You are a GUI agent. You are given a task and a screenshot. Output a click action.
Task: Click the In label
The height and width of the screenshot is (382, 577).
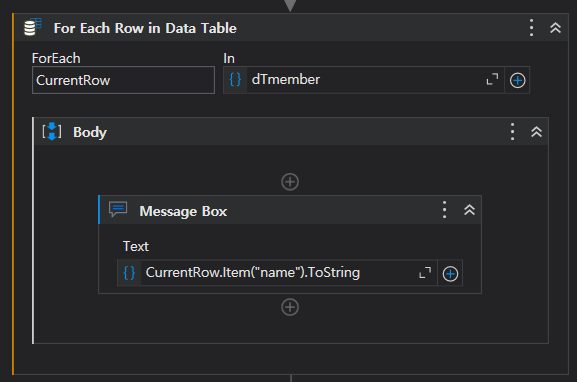coord(229,59)
